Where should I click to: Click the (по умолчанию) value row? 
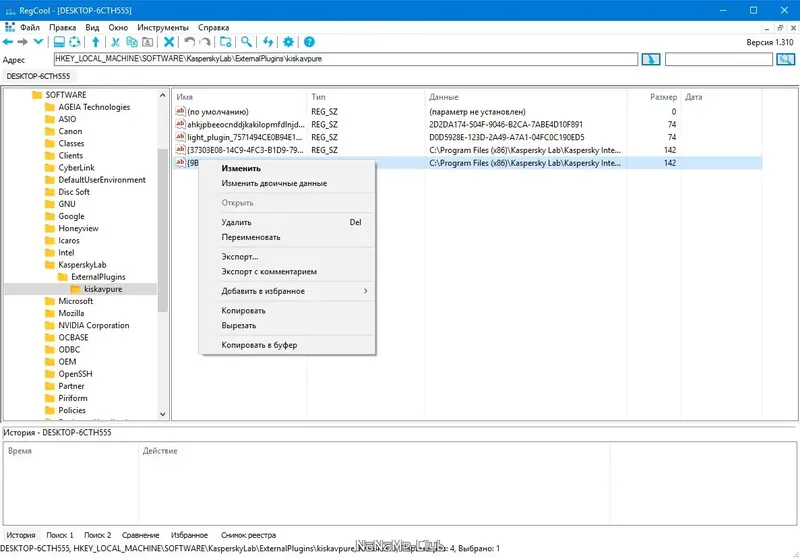point(467,112)
